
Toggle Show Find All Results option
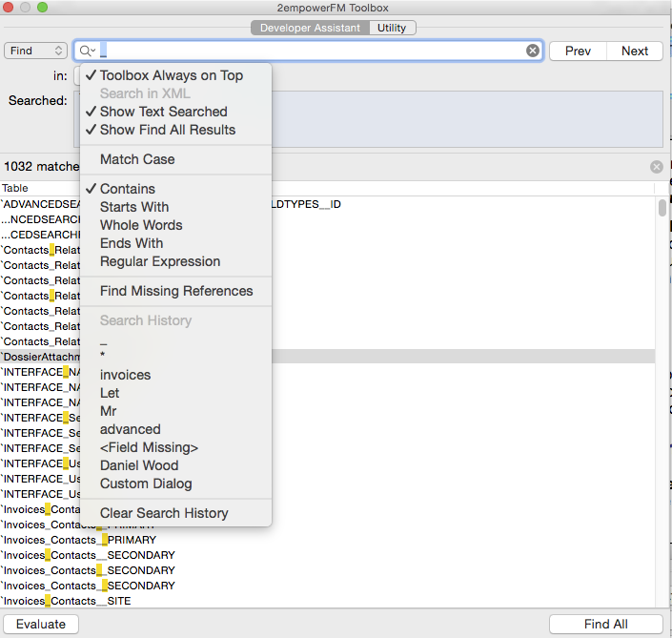point(175,130)
